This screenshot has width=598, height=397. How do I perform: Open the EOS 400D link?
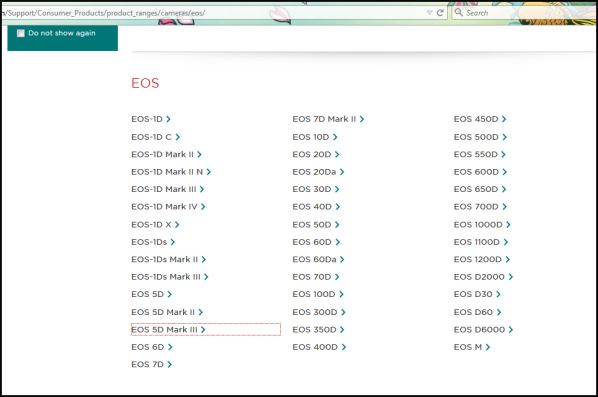pyautogui.click(x=320, y=347)
